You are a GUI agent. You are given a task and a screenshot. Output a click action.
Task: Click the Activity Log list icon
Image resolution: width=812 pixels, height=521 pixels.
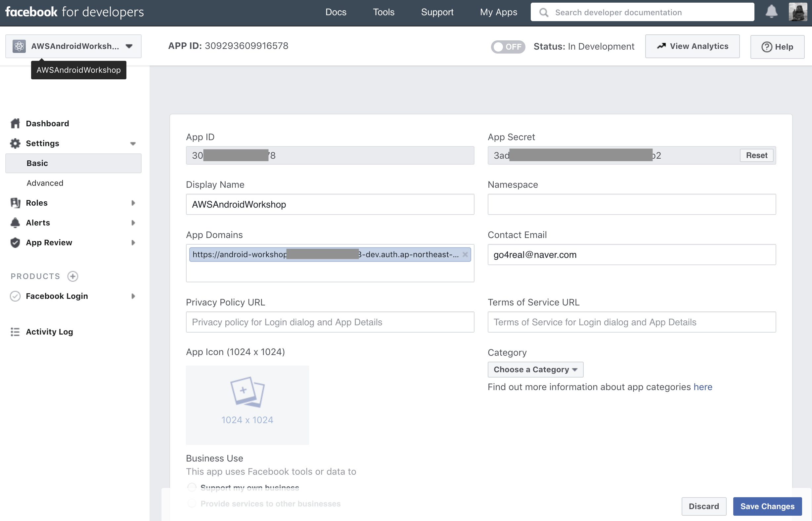(x=15, y=332)
